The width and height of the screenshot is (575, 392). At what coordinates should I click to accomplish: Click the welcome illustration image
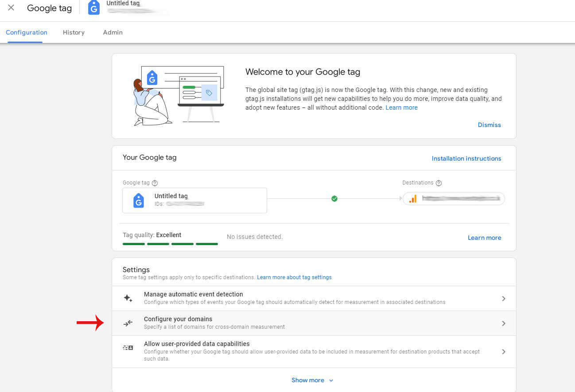(179, 96)
